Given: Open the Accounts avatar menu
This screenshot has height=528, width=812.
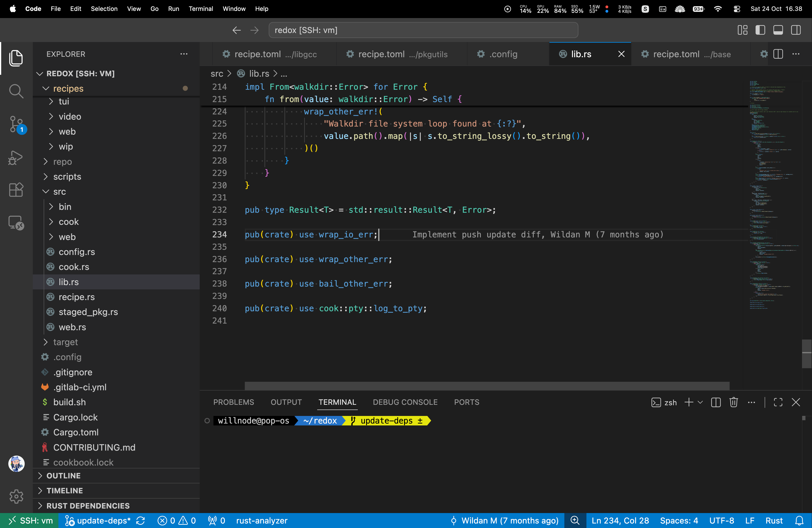Looking at the screenshot, I should pos(16,464).
